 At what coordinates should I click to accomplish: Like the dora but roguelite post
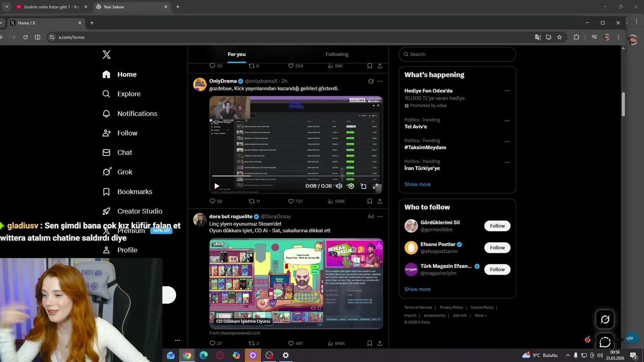pos(295,343)
